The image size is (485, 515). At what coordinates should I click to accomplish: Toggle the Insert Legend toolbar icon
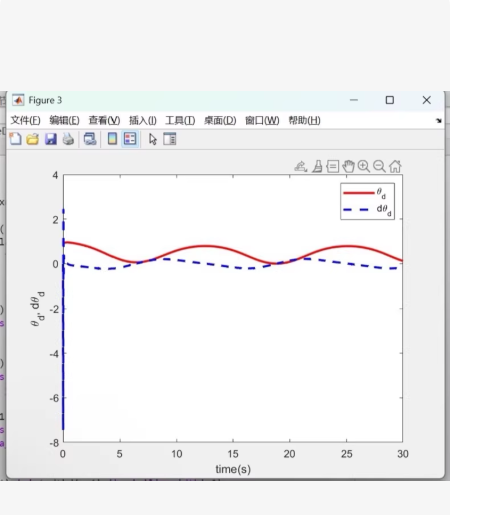(130, 139)
